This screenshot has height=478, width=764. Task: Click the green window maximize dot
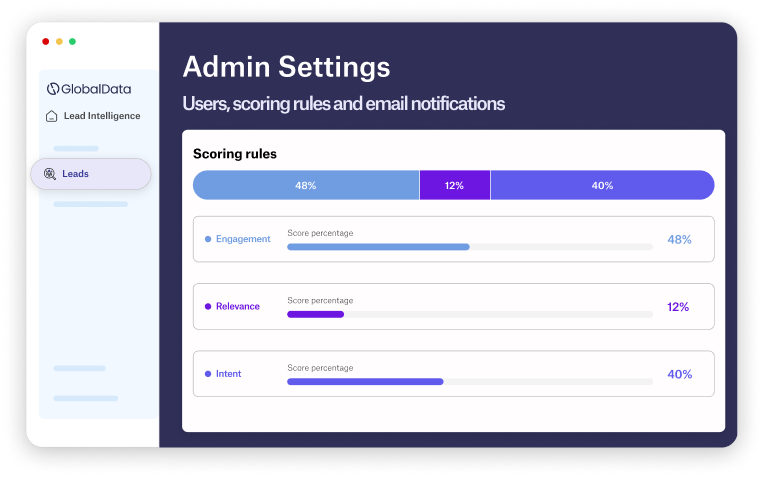click(72, 41)
